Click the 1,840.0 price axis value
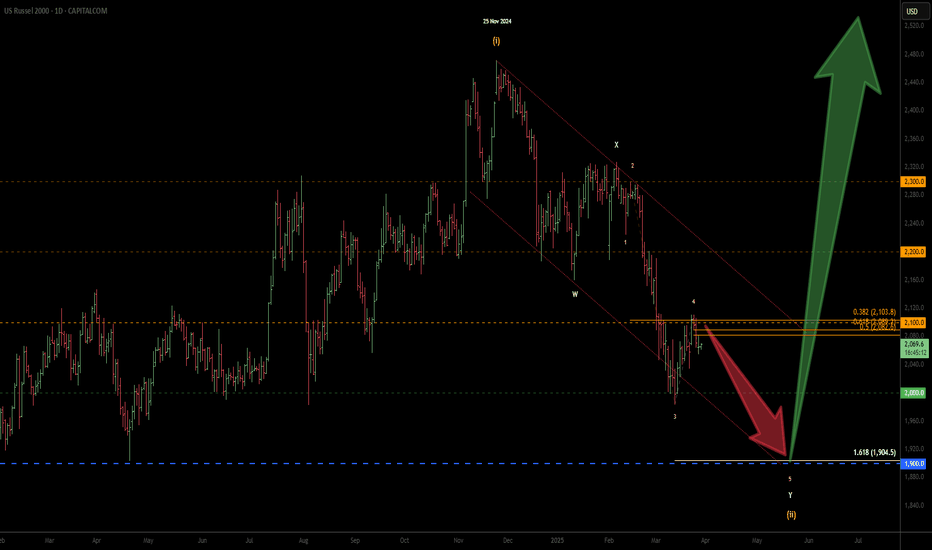This screenshot has height=550, width=932. tap(914, 505)
